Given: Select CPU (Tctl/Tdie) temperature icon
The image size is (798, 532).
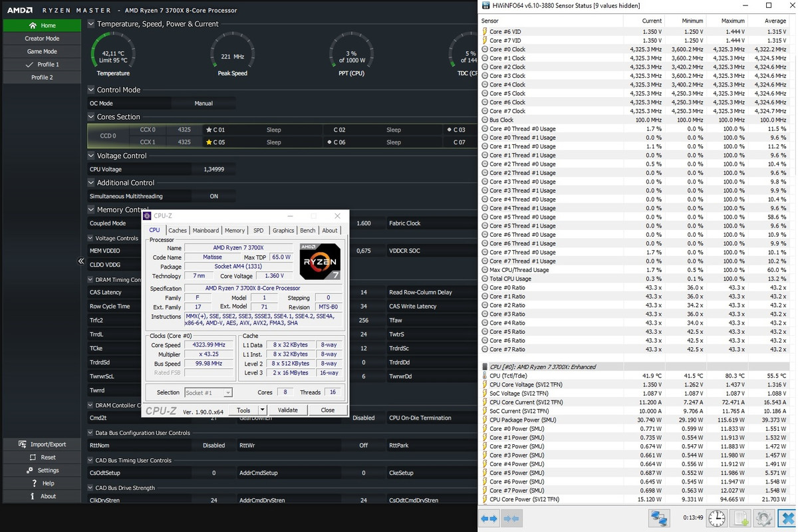Looking at the screenshot, I should pos(484,376).
